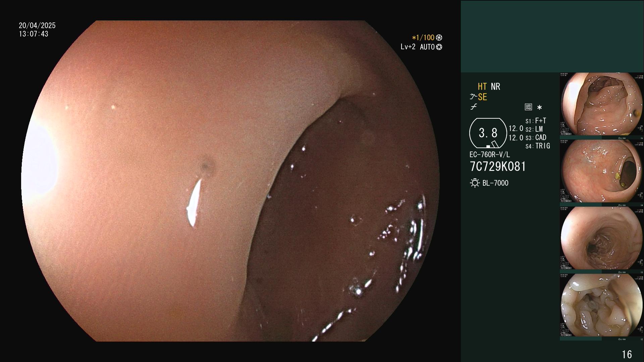Select thumbnail 15 showing colon folds
Screen dimensions: 644x362
[x=602, y=104]
